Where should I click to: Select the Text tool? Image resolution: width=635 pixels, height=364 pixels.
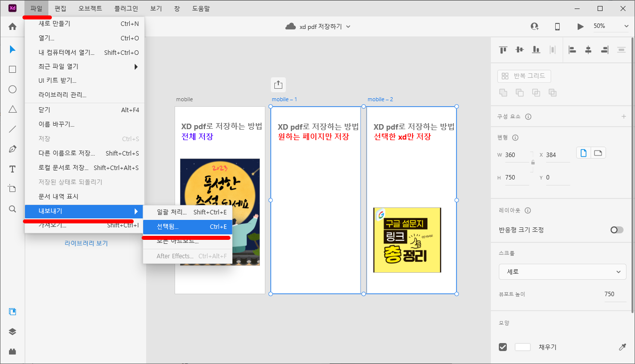click(12, 169)
